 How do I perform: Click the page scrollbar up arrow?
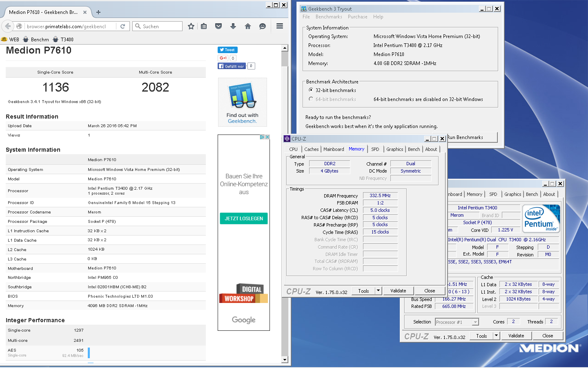click(x=285, y=48)
